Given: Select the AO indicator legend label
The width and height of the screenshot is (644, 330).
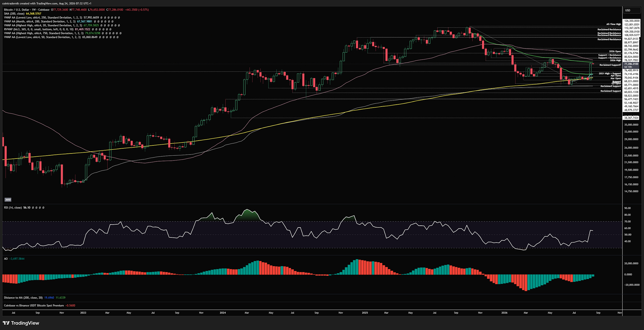Looking at the screenshot, I should tap(6, 259).
